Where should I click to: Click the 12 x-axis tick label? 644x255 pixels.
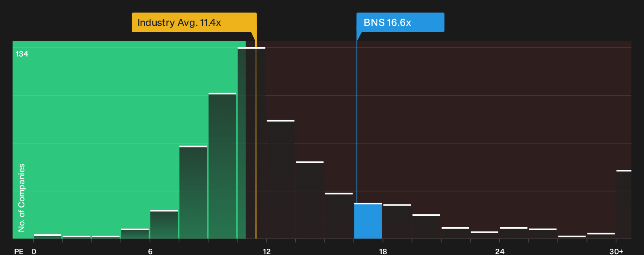267,251
